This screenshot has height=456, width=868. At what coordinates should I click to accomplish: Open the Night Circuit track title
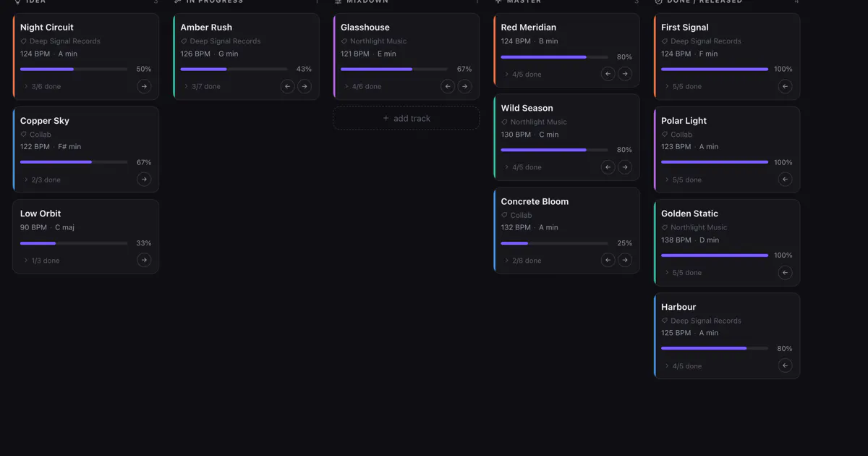[47, 28]
